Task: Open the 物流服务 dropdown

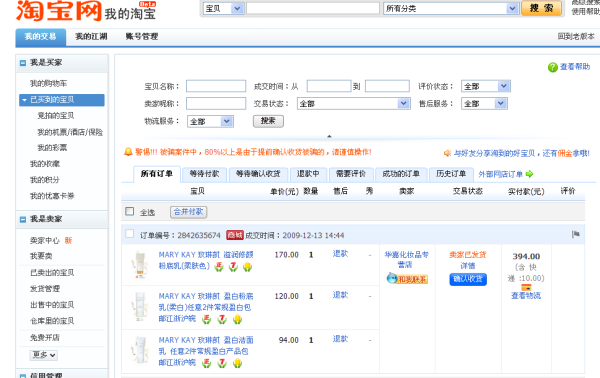Action: pos(210,122)
